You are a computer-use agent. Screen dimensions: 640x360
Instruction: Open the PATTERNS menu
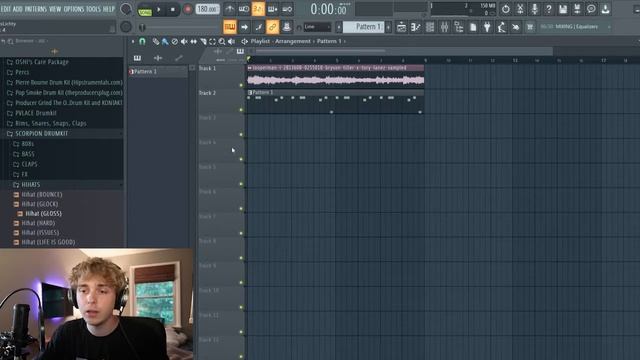(36, 9)
